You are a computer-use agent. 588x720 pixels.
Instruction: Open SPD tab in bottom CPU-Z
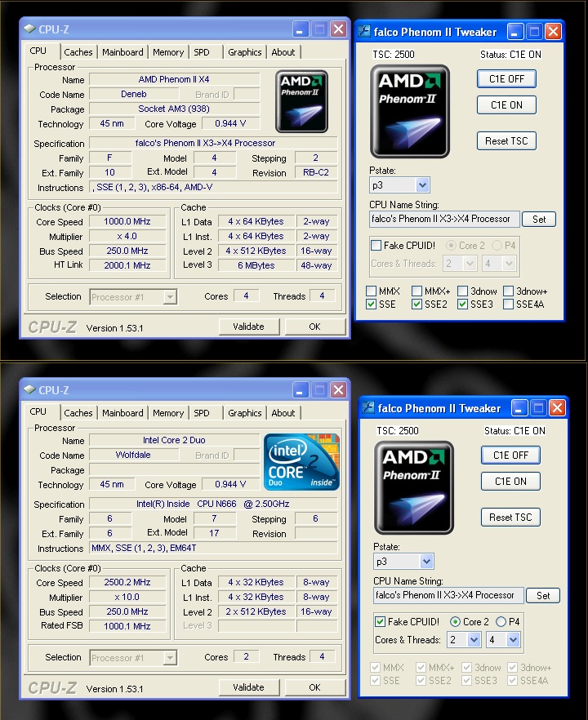tap(202, 413)
